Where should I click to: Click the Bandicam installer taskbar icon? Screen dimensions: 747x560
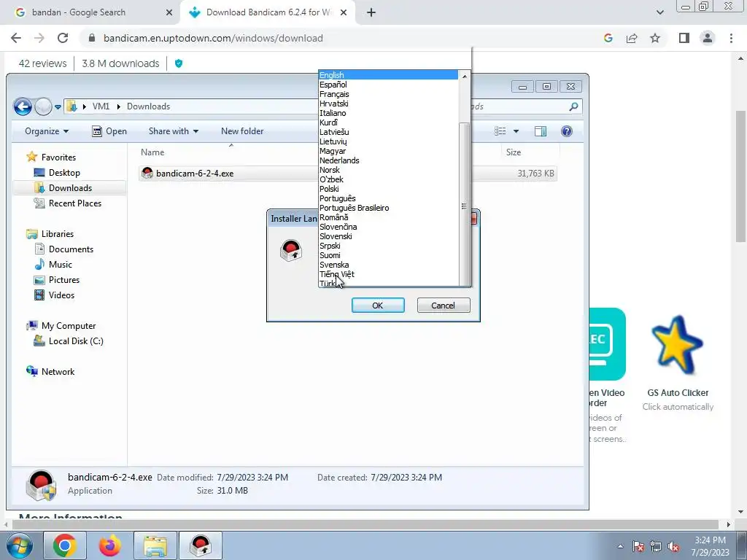pyautogui.click(x=201, y=545)
